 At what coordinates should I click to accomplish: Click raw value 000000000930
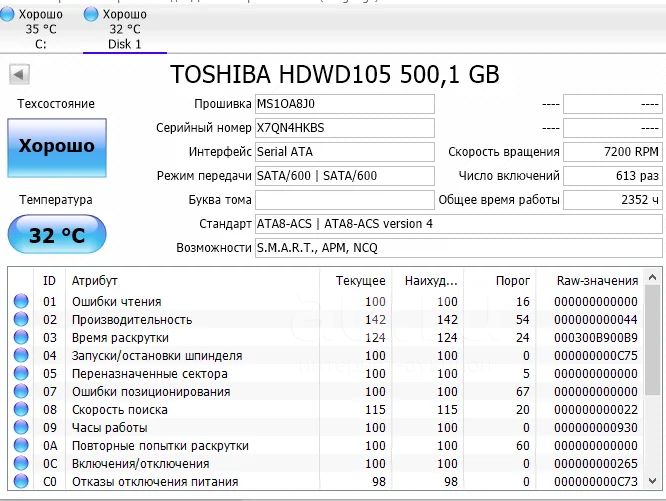point(595,428)
